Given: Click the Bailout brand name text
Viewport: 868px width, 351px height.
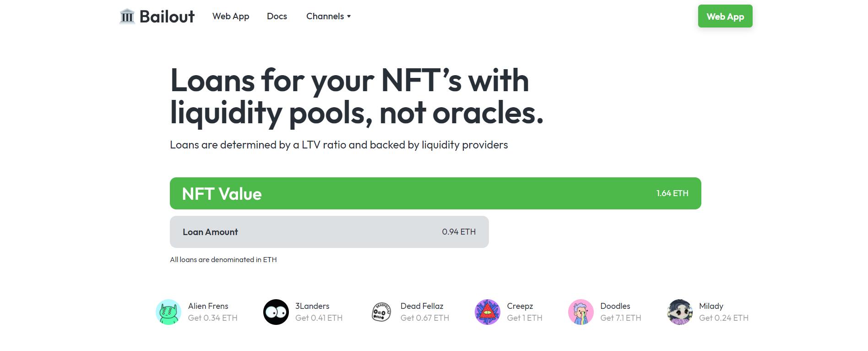Looking at the screenshot, I should [x=167, y=16].
